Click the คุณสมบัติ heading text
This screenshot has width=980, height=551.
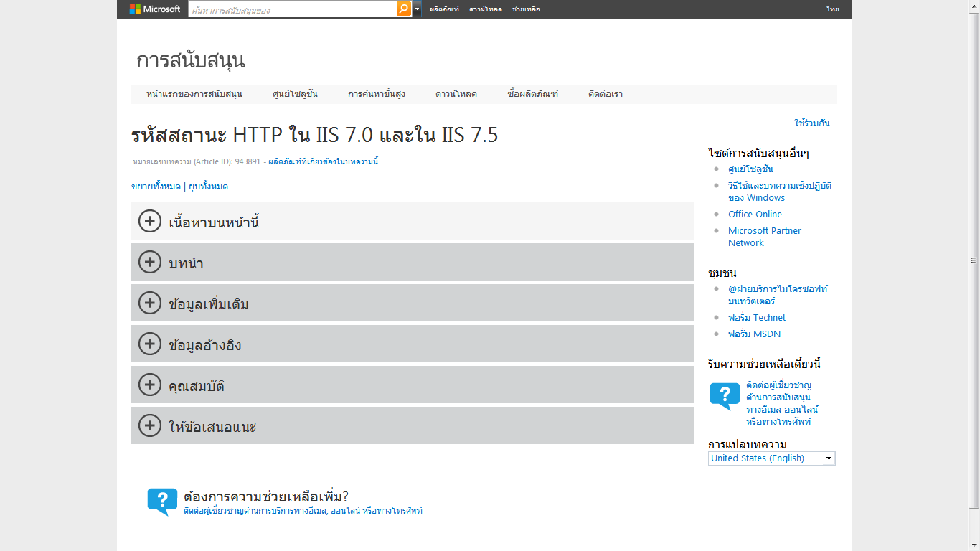click(x=197, y=386)
